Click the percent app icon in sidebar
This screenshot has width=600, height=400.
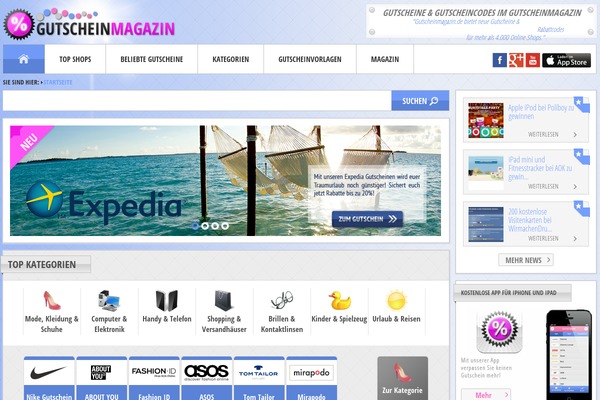(499, 331)
